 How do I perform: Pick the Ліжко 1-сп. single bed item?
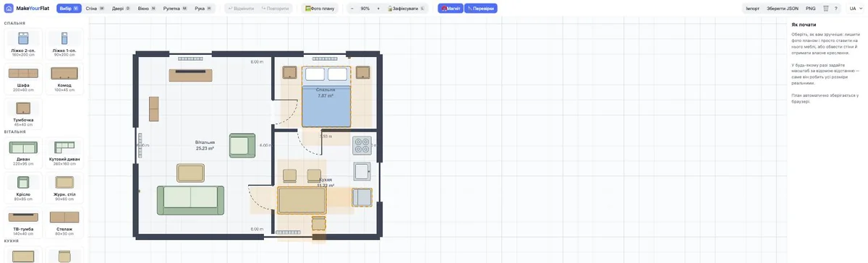point(64,45)
